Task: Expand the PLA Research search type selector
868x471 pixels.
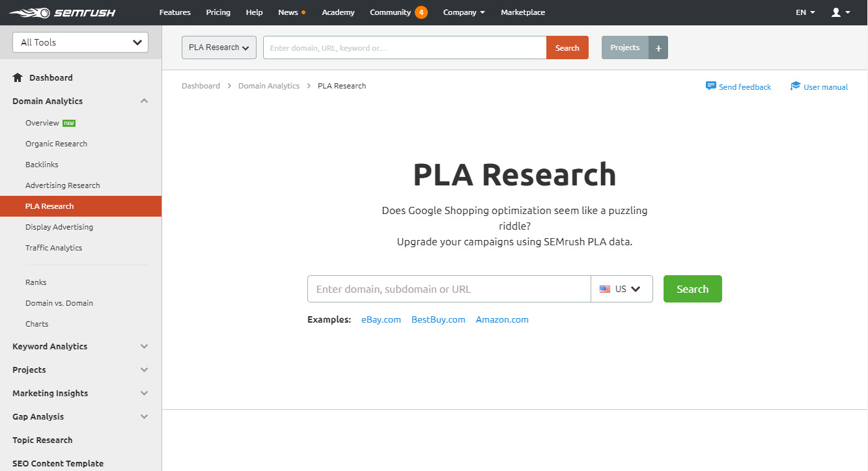Action: [219, 47]
